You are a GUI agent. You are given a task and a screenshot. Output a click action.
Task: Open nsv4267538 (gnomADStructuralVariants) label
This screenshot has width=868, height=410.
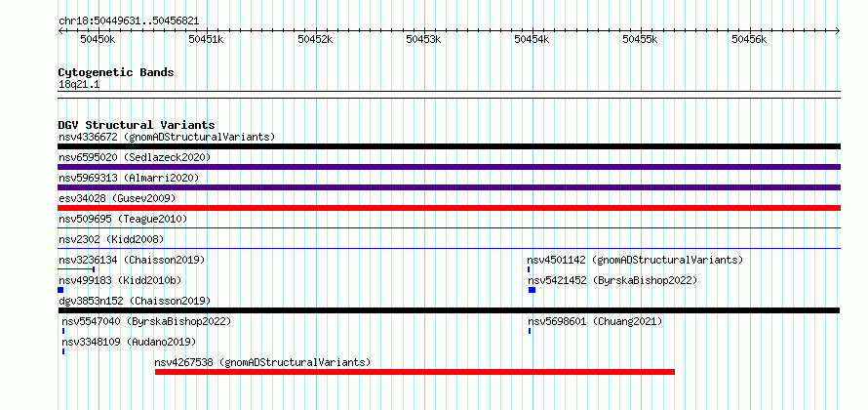pos(262,362)
